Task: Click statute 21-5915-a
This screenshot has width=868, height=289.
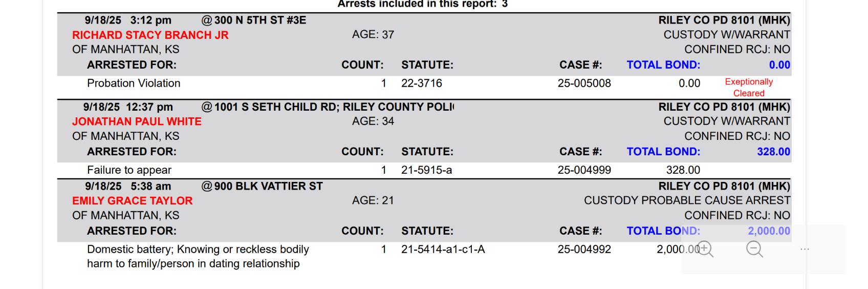Action: [426, 170]
